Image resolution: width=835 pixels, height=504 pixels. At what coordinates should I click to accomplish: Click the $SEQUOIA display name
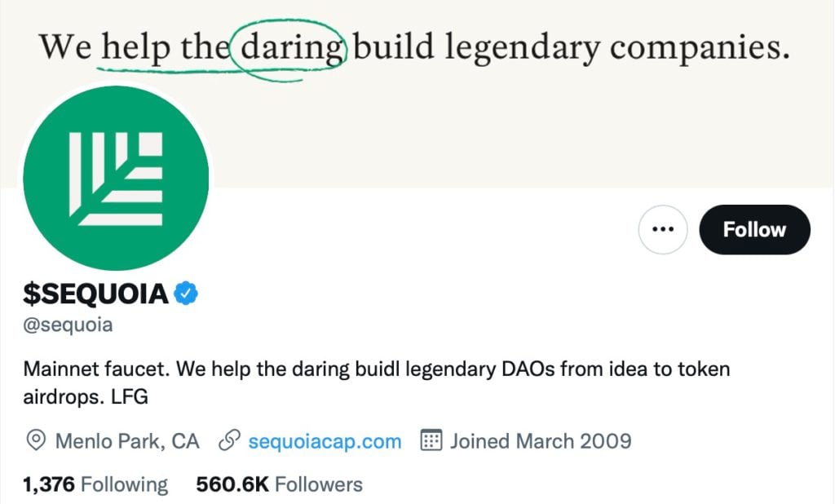96,294
